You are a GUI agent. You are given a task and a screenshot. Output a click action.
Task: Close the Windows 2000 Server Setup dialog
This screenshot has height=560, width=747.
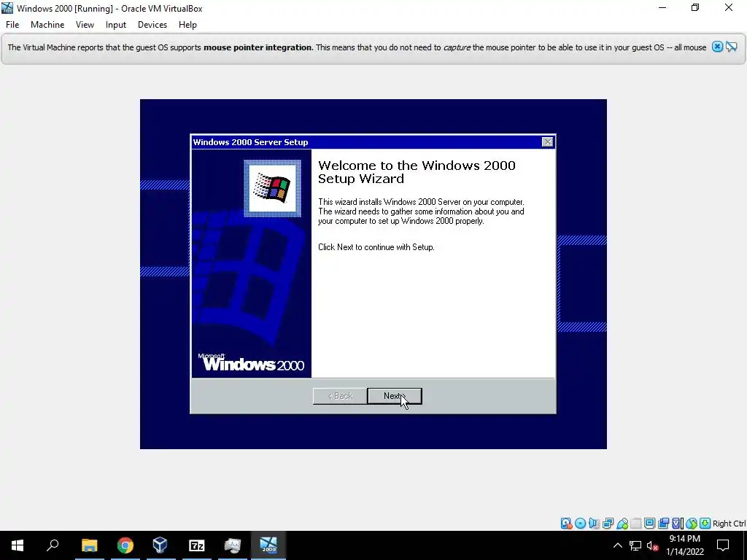(x=547, y=142)
